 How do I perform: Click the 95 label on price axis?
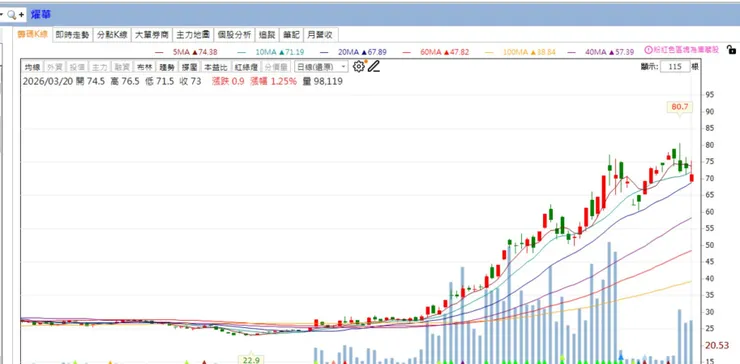(x=709, y=94)
